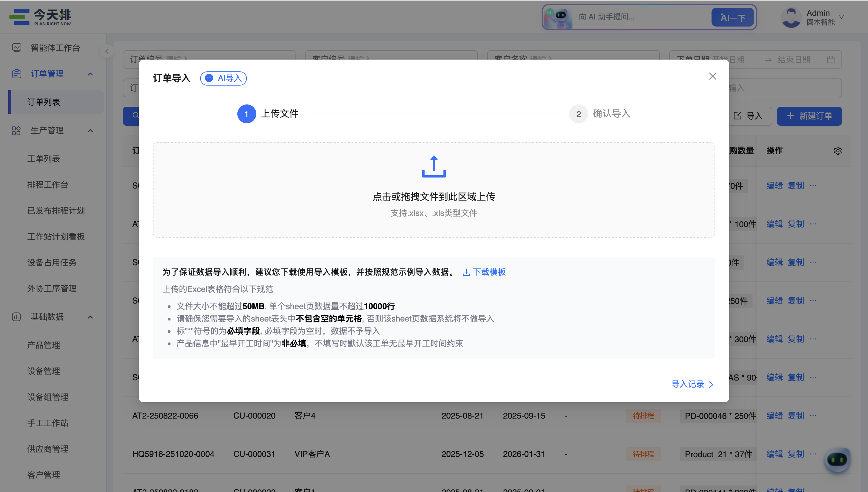Open more actions for AT2-250822-0066 row
868x492 pixels.
(x=813, y=415)
